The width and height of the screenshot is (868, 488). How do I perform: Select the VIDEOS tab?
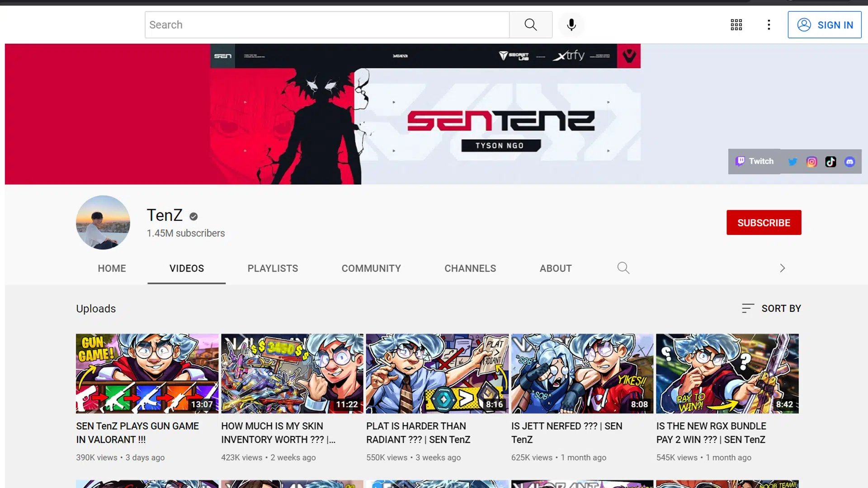pyautogui.click(x=187, y=268)
